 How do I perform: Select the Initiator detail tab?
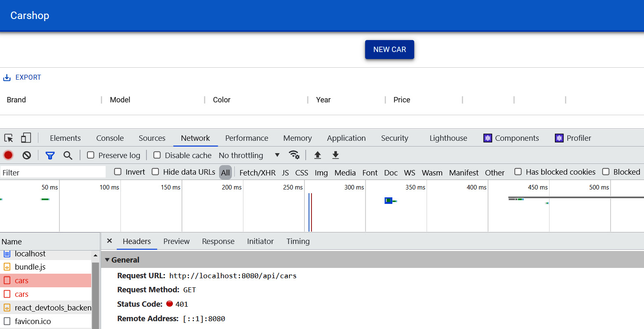(260, 241)
